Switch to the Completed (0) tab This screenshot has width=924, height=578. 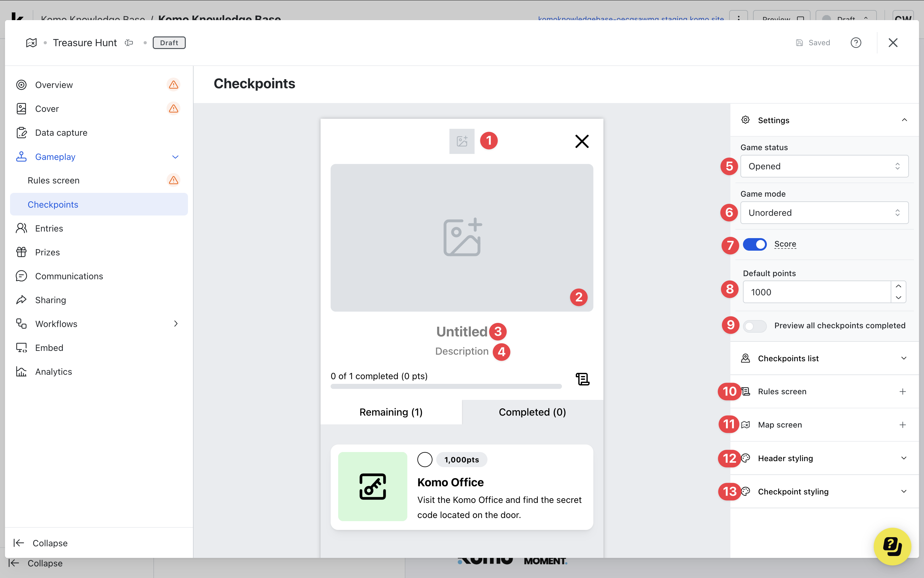click(x=532, y=412)
